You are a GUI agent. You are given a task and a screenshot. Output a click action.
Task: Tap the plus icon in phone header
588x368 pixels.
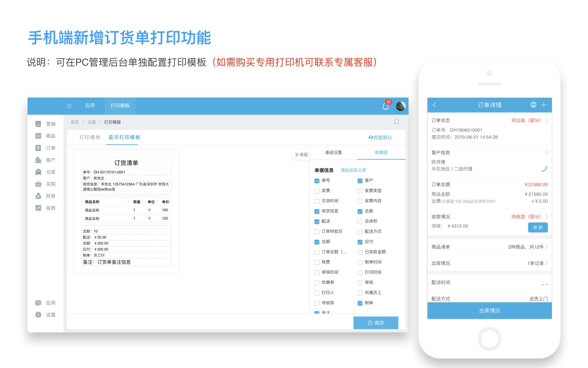pos(544,105)
